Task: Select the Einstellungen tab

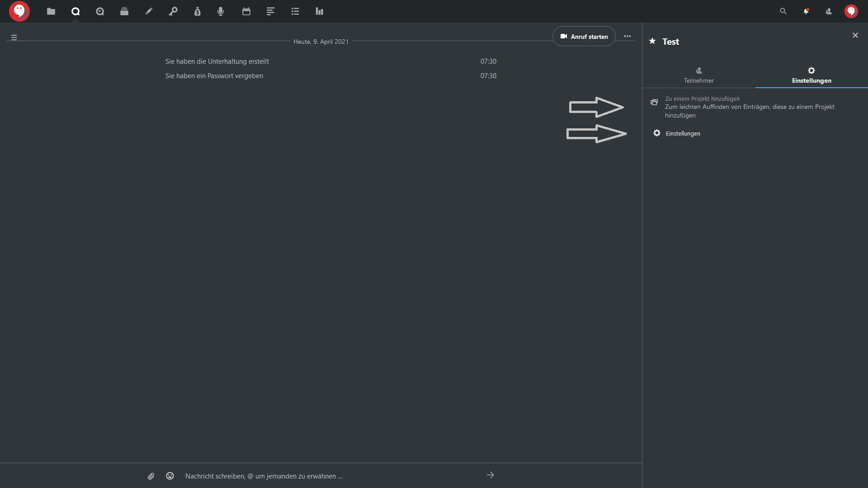Action: click(811, 75)
